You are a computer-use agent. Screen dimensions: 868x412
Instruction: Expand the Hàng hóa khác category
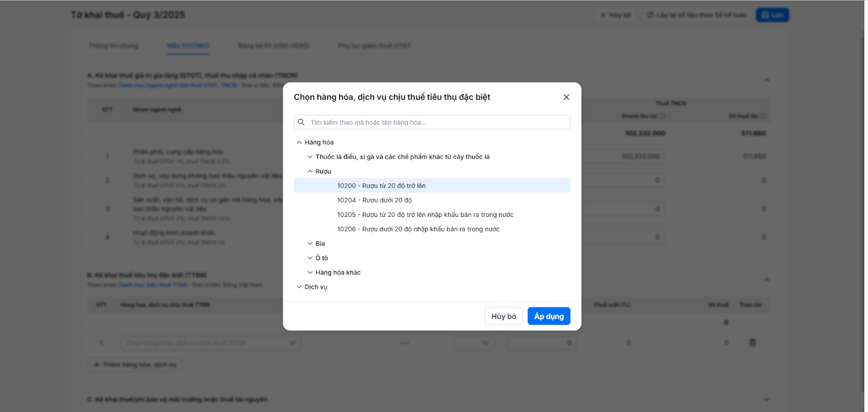(x=310, y=273)
